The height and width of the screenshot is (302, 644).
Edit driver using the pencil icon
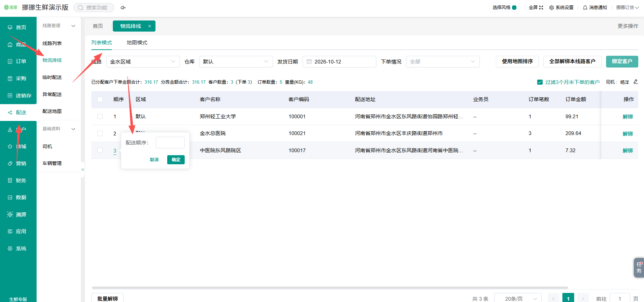pos(636,82)
